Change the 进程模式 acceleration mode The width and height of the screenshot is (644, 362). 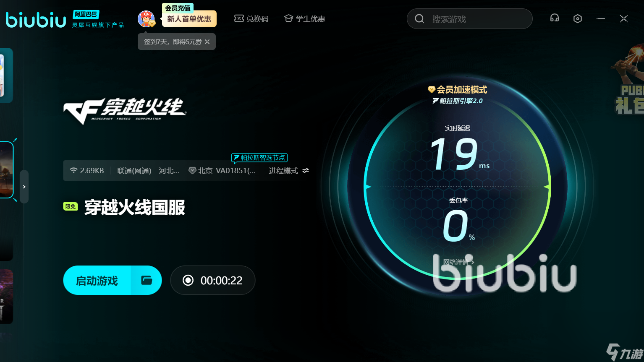pos(283,171)
